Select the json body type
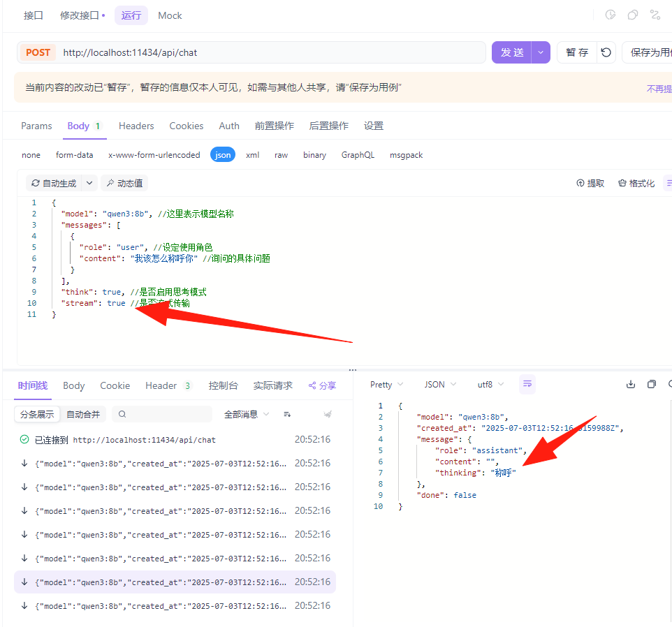Image resolution: width=672 pixels, height=627 pixels. click(x=222, y=155)
